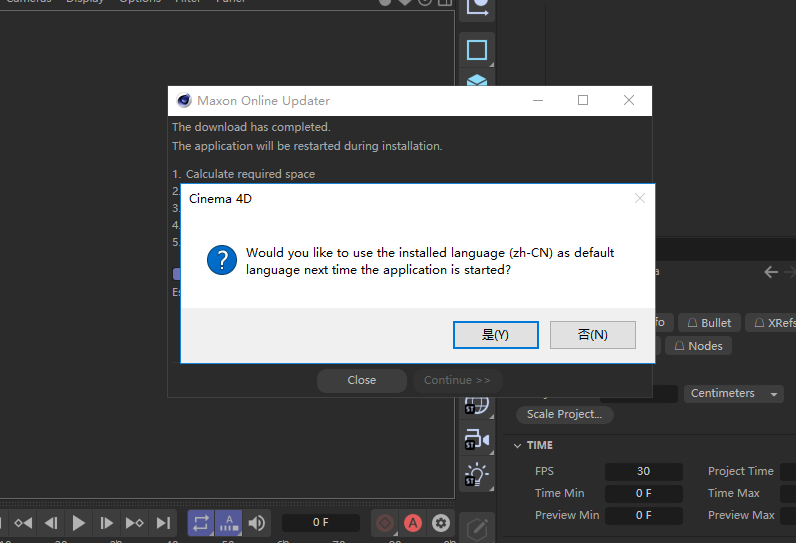Decline with the 否(N) button
This screenshot has width=796, height=543.
(592, 335)
